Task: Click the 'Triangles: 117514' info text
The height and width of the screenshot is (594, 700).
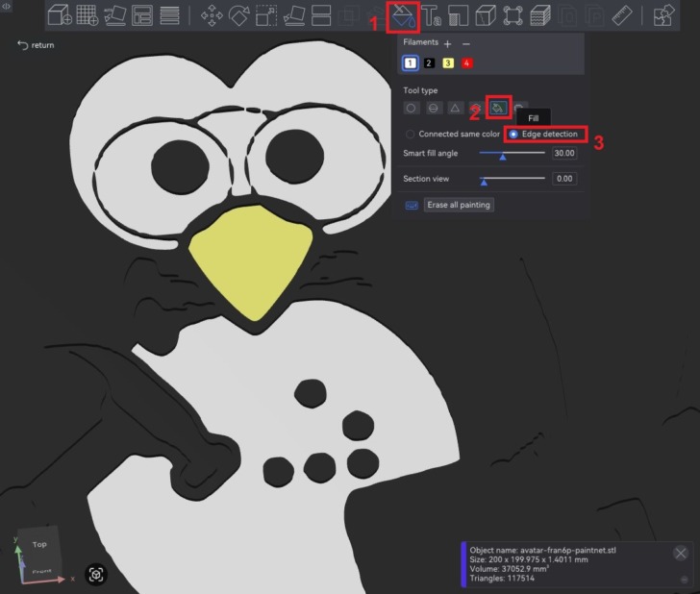Action: point(502,579)
